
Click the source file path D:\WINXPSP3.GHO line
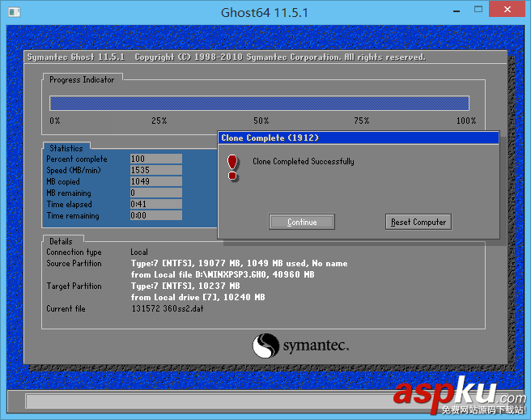coord(223,274)
